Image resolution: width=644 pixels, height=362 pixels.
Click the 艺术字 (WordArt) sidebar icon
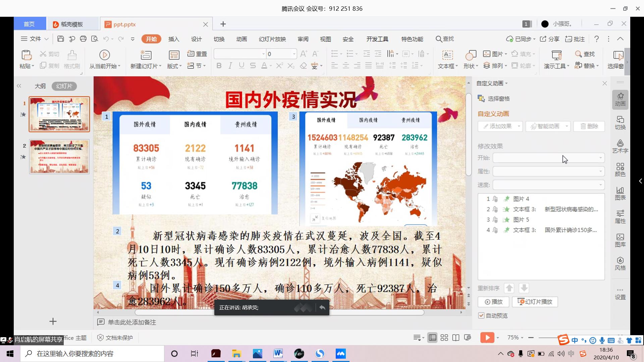point(620,146)
